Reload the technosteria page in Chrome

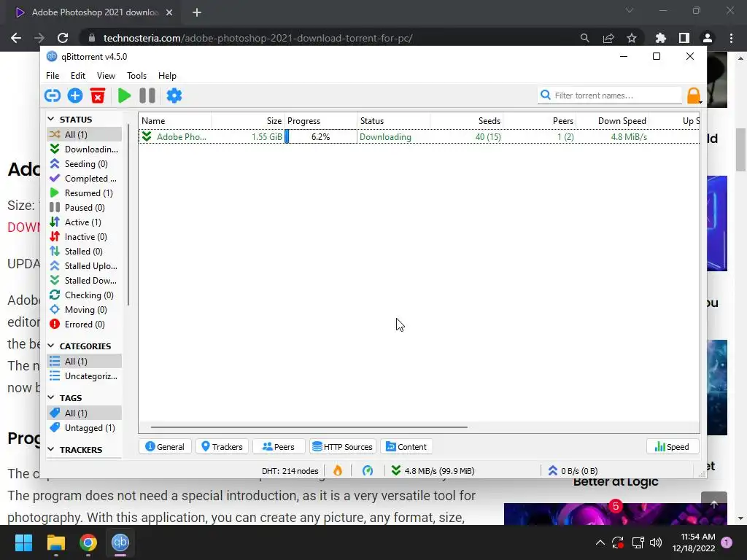point(63,38)
